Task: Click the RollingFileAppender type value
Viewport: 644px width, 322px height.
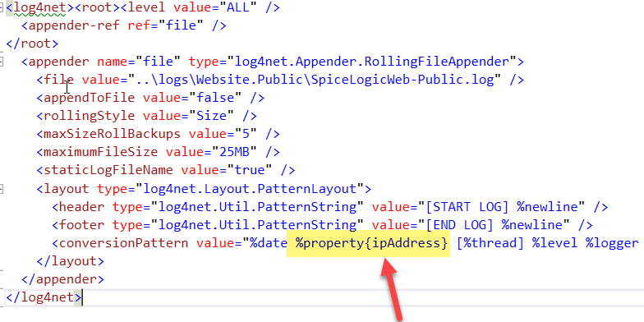Action: tap(371, 62)
